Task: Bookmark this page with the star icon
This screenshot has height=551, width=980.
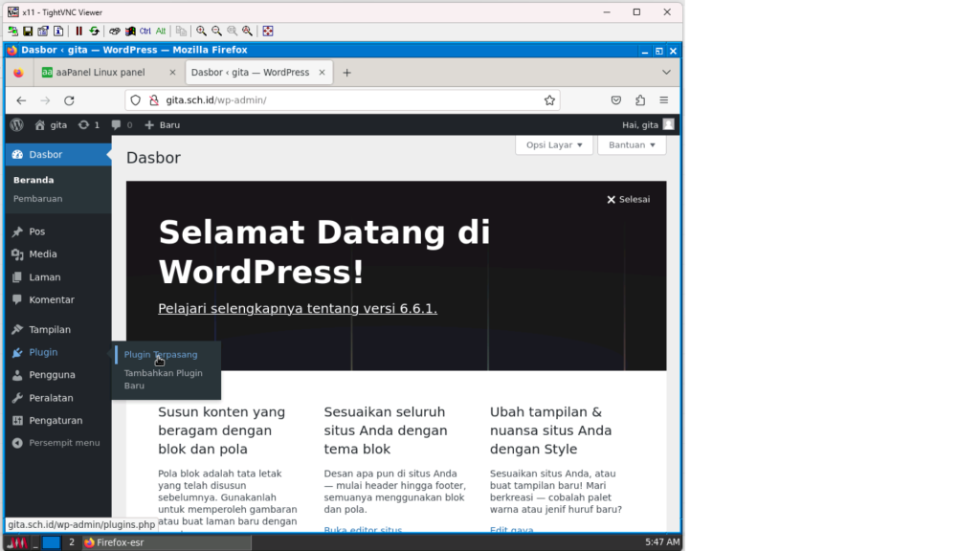Action: (549, 100)
